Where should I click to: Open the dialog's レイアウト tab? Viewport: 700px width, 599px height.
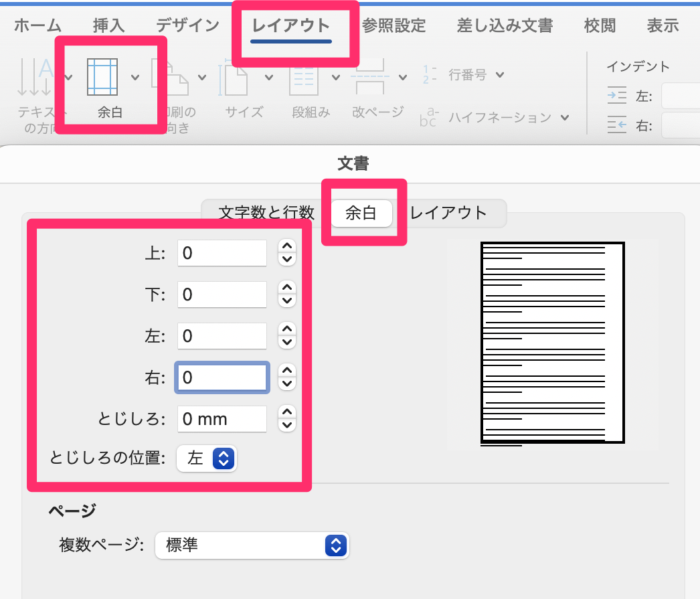(x=449, y=213)
